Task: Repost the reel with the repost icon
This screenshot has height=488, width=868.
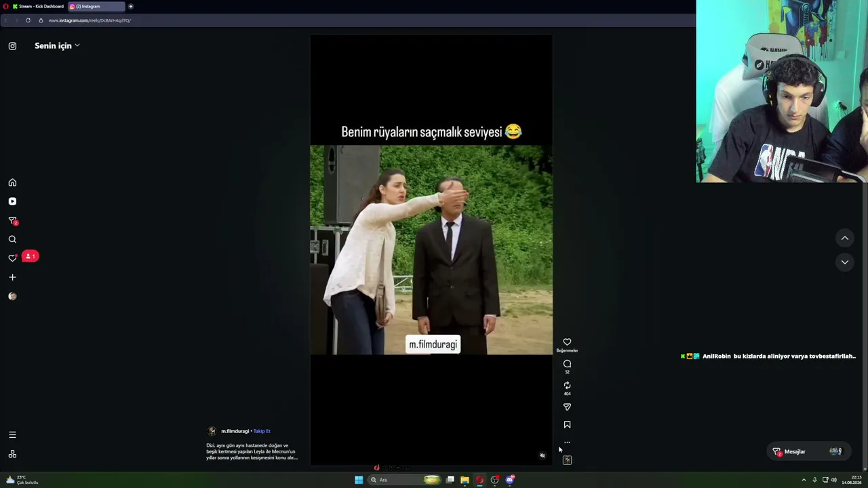Action: coord(567,385)
